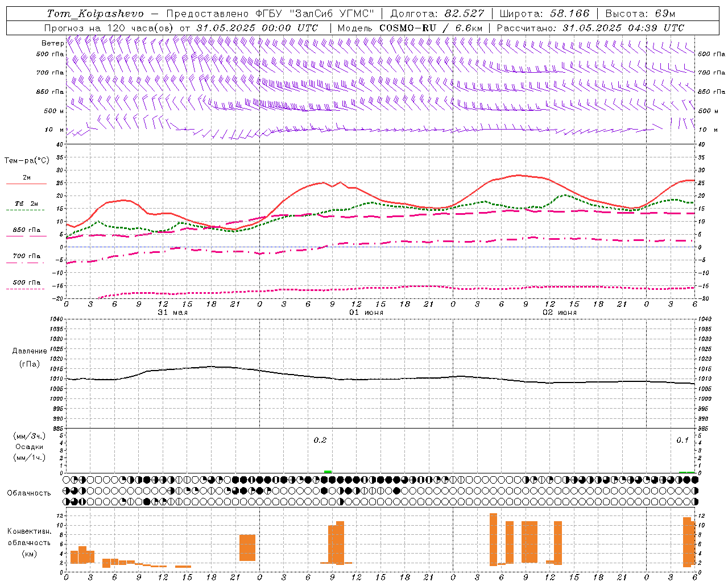This screenshot has width=728, height=582.
Task: Select the text Широта: 58.166
Action: pyautogui.click(x=544, y=14)
